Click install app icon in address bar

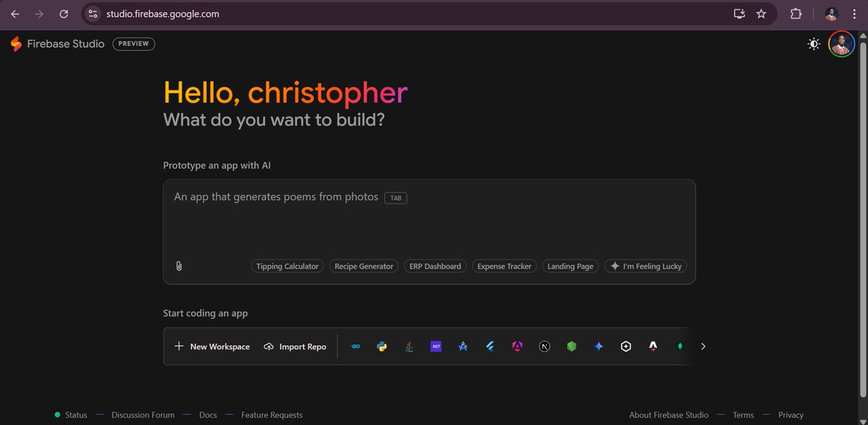(739, 14)
